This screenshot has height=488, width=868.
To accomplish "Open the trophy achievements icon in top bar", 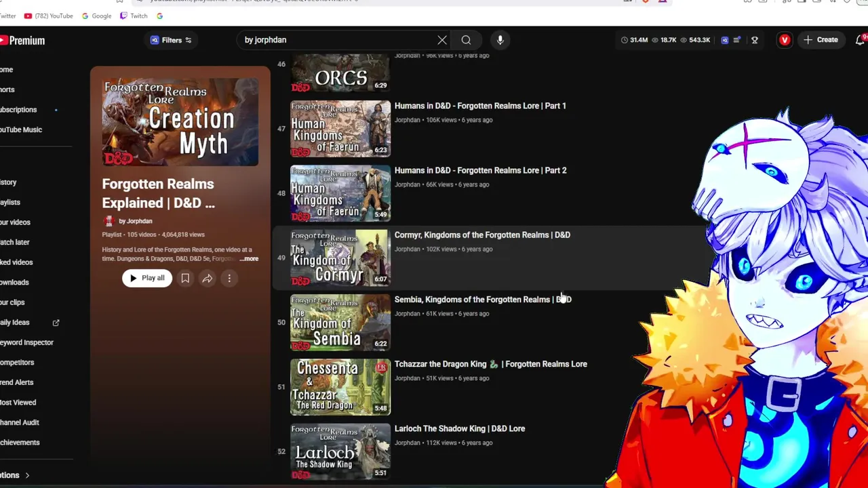I will point(754,40).
